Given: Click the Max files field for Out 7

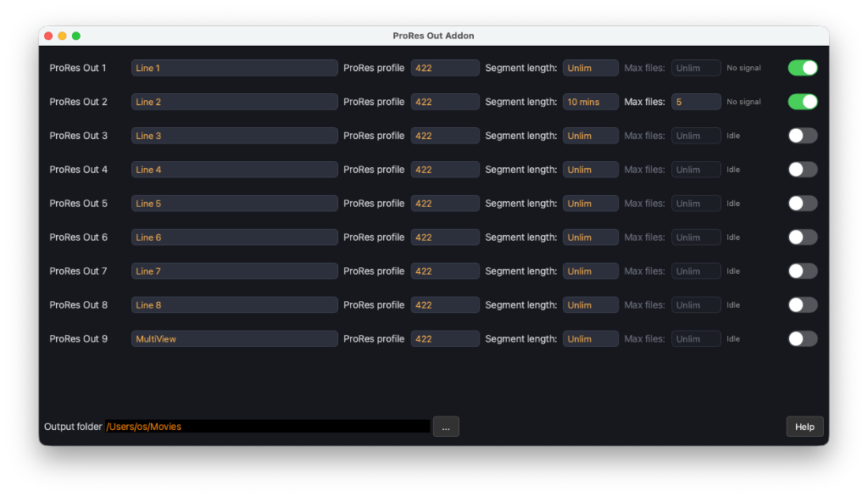Looking at the screenshot, I should click(x=696, y=271).
